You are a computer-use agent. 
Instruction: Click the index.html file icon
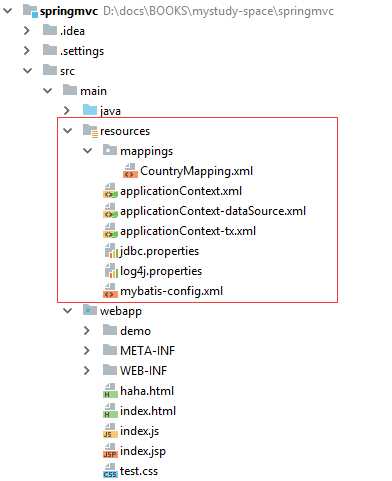coord(110,411)
